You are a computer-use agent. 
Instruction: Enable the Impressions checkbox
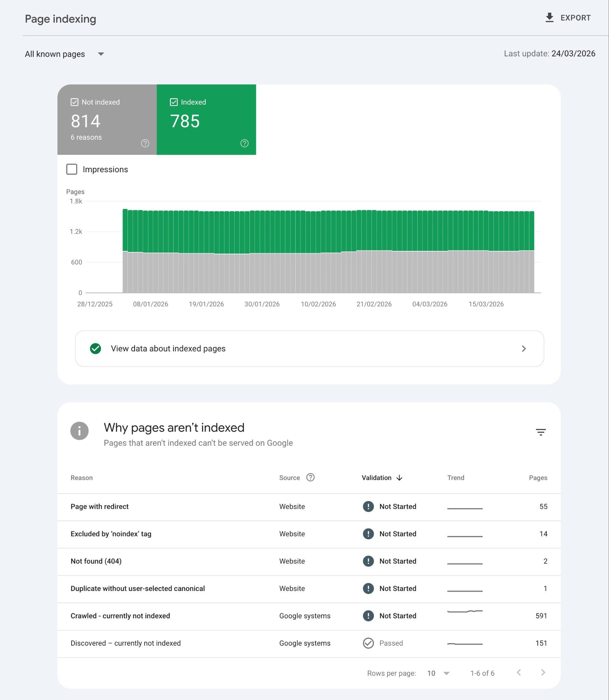click(x=72, y=169)
